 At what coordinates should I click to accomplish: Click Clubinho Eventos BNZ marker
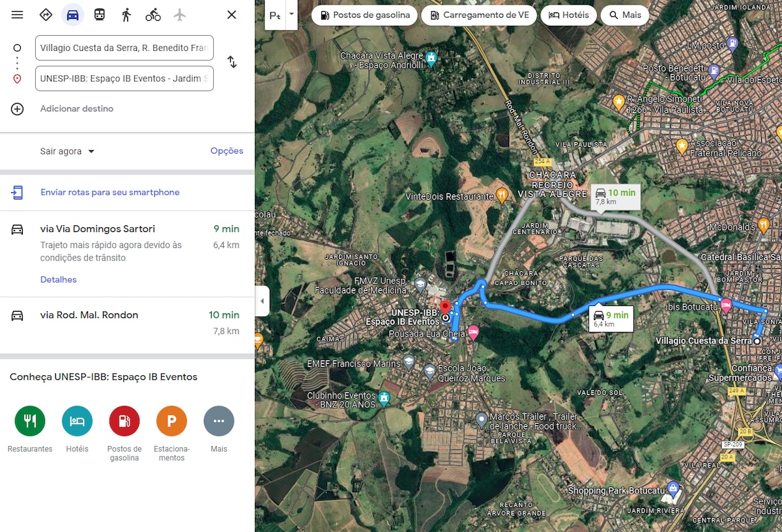pyautogui.click(x=384, y=398)
